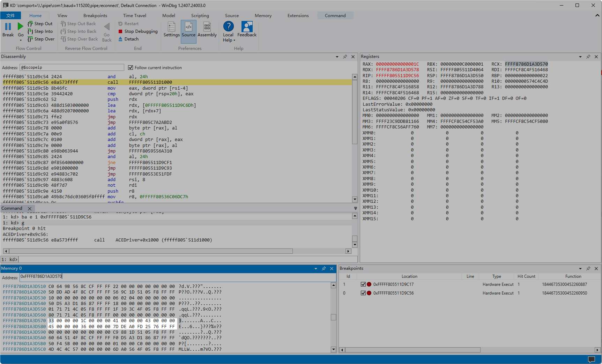
Task: Click the Command window horizontal scrollbar
Action: (150, 251)
